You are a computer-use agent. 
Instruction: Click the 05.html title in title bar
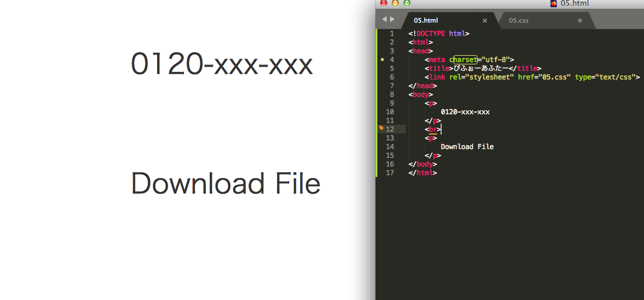pos(574,3)
